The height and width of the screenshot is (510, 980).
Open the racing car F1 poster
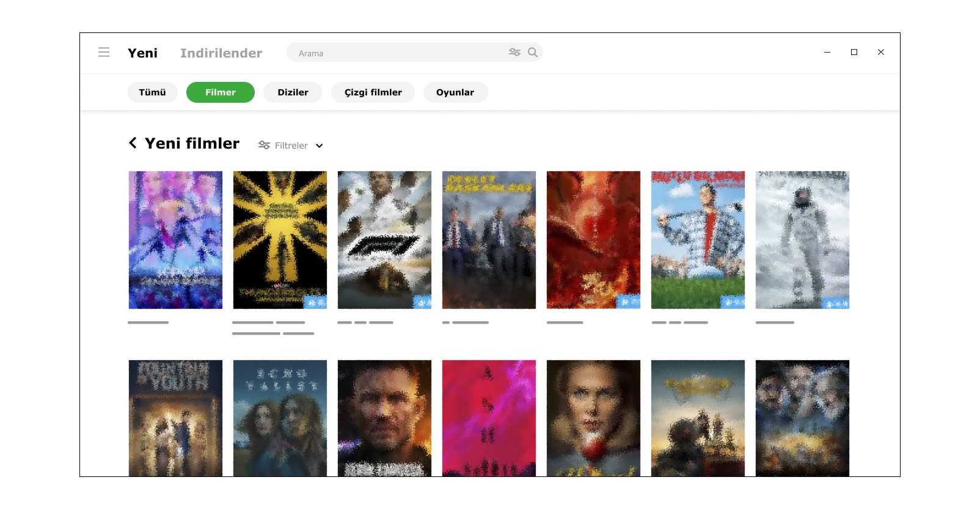(x=384, y=240)
